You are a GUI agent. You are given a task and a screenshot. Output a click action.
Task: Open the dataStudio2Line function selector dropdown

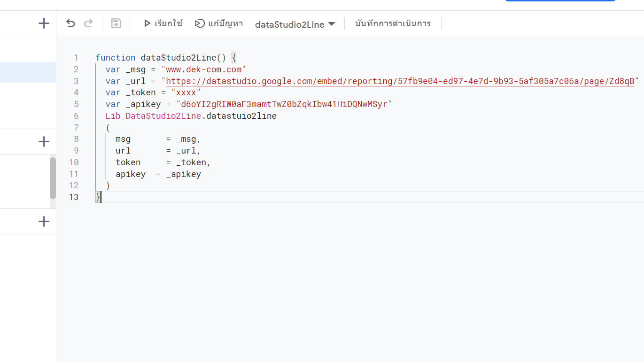(x=295, y=24)
